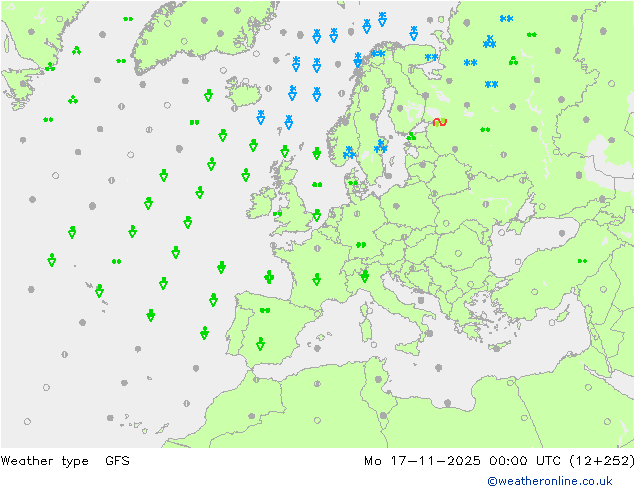Select the rain symbol in the Bay of Biscay

coord(269,277)
